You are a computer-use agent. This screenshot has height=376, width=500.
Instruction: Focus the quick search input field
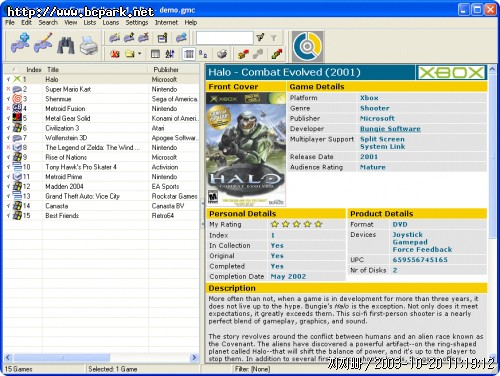[x=225, y=38]
